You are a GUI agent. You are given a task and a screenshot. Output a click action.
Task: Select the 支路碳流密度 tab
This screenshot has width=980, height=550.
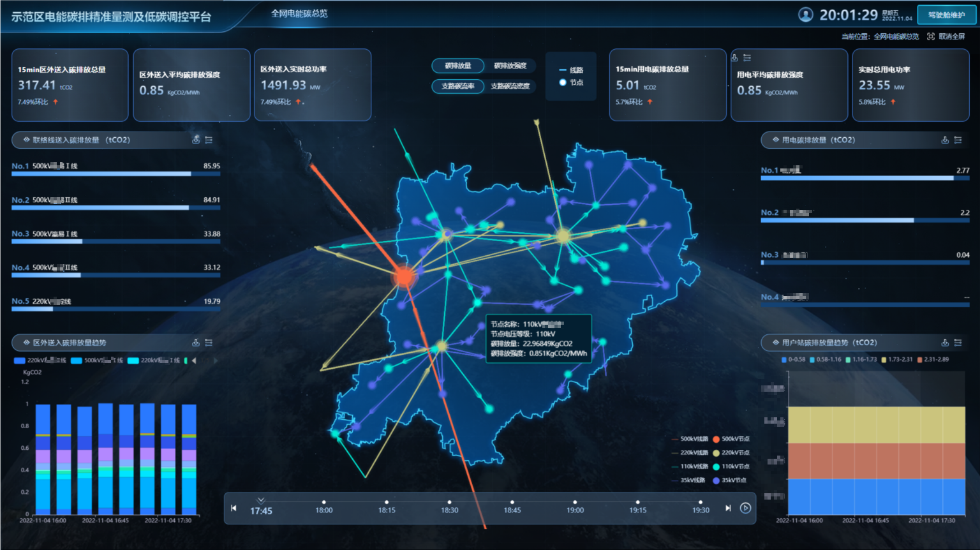pyautogui.click(x=510, y=86)
